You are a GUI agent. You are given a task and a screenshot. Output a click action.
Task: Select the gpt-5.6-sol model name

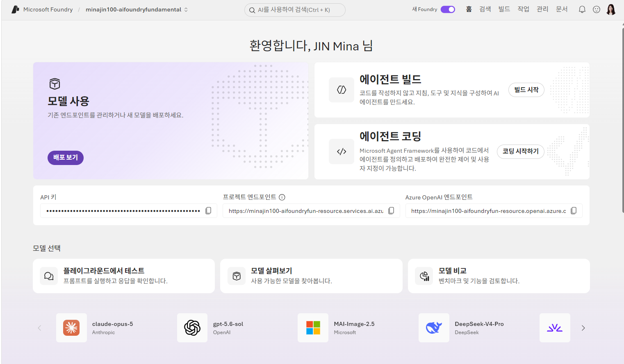(x=228, y=324)
